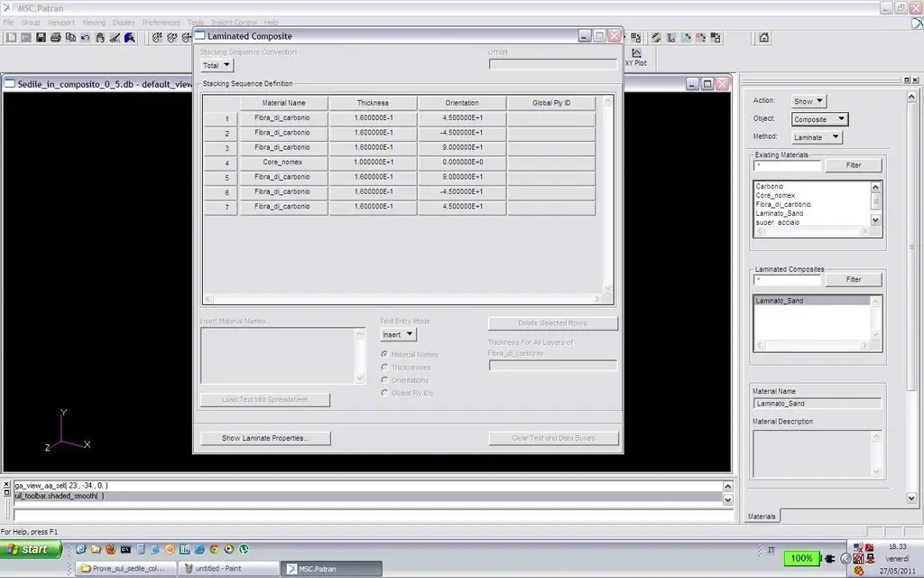
Task: Click the Undo arrow toolbar icon
Action: [x=86, y=37]
